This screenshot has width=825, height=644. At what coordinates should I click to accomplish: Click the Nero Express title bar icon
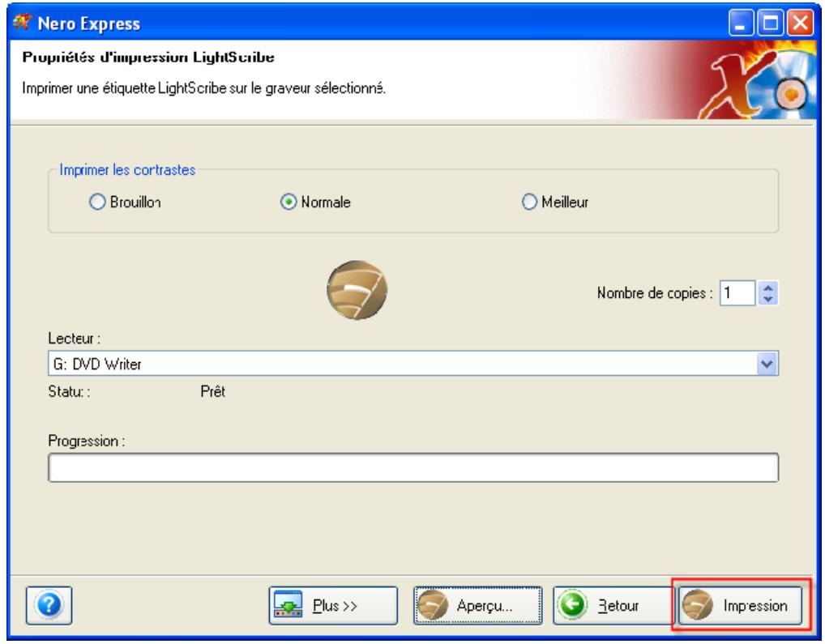coord(22,23)
